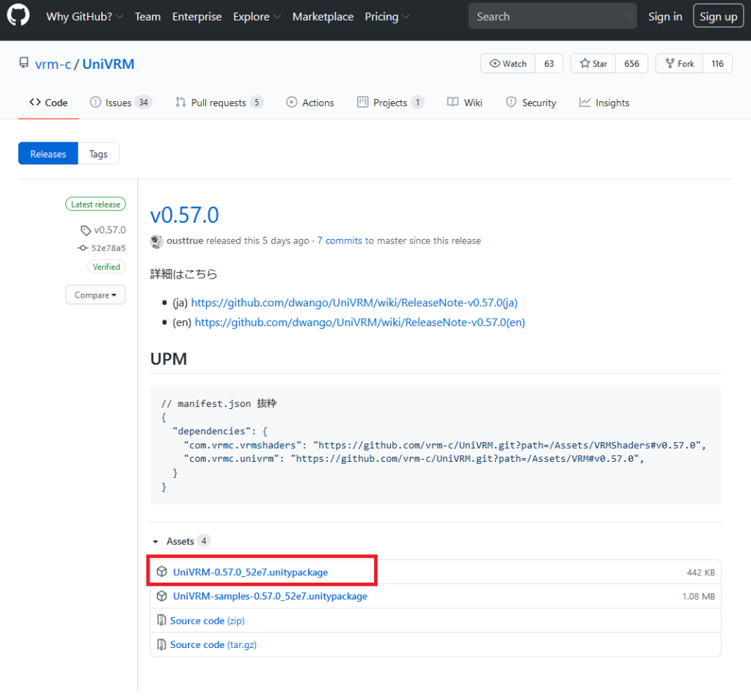The width and height of the screenshot is (751, 700).
Task: Click the zip file icon for Source code
Action: [x=162, y=620]
